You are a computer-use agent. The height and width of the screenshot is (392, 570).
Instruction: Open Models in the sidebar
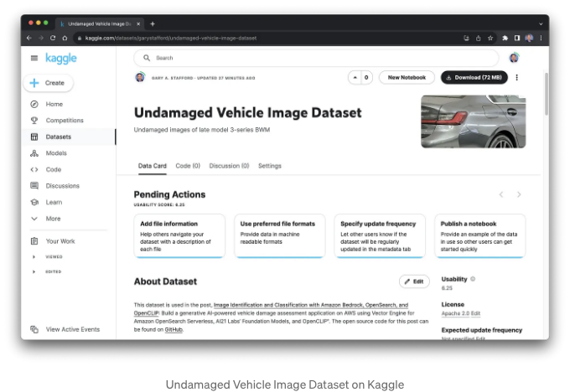[56, 153]
